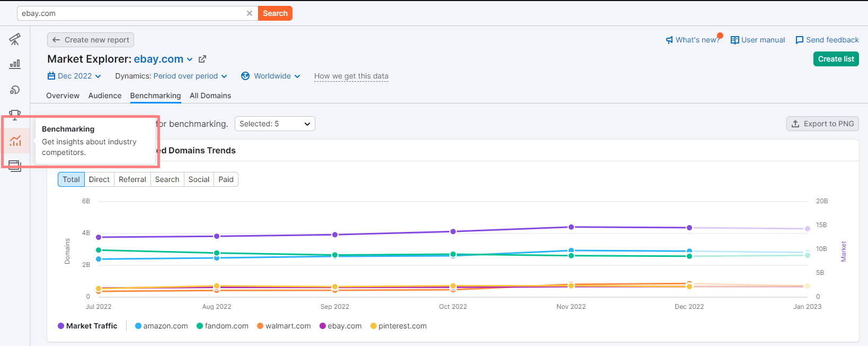Click the calendar icon beside Dec 2022

click(51, 76)
